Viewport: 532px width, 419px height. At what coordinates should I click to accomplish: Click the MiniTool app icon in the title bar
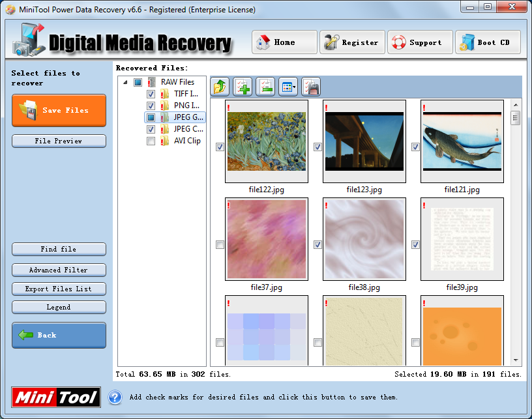10,10
